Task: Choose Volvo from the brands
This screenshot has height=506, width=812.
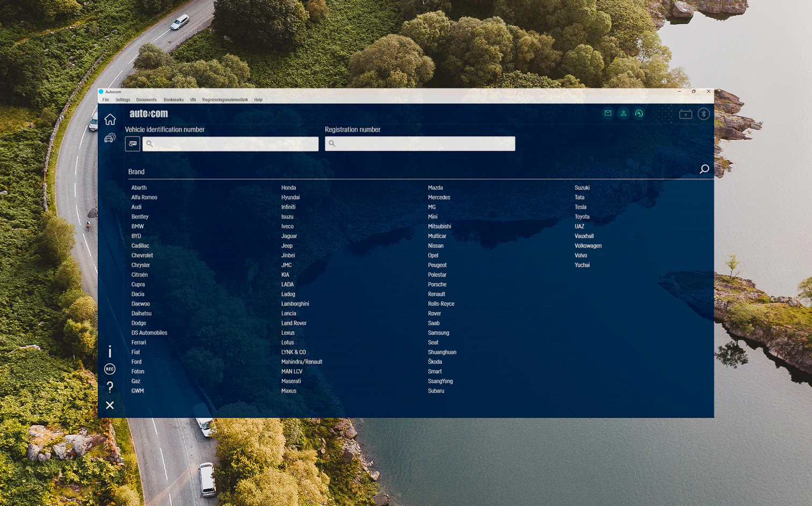Action: (x=581, y=255)
